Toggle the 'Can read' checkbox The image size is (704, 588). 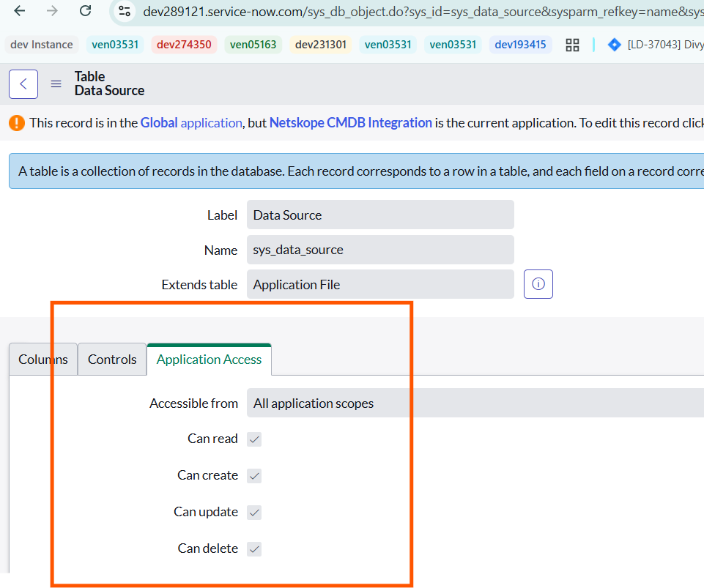(x=254, y=439)
